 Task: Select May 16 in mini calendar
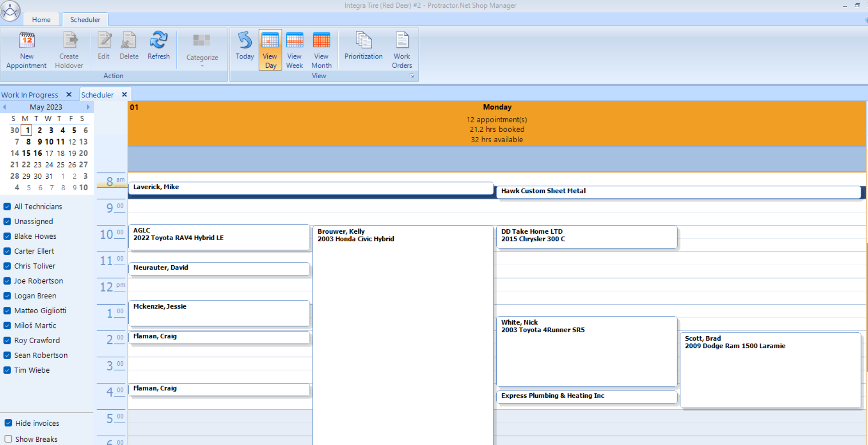coord(38,153)
